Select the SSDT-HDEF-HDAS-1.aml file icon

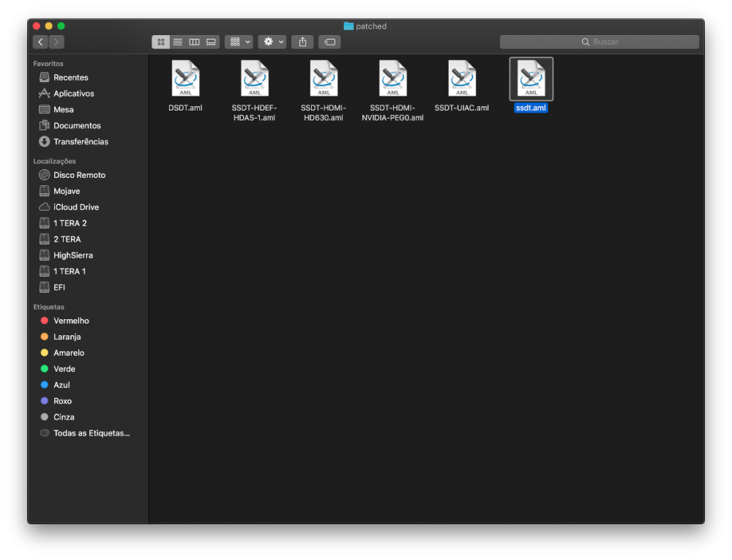pos(255,78)
